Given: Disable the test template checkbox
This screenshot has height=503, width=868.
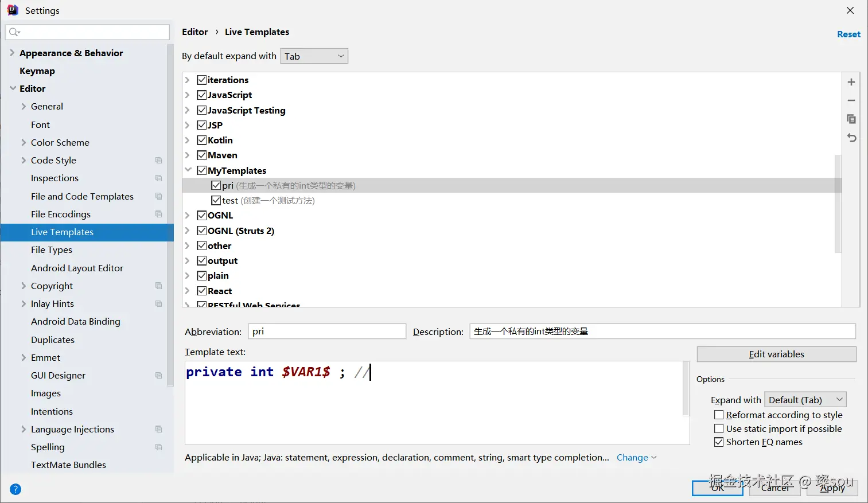Looking at the screenshot, I should click(x=216, y=200).
